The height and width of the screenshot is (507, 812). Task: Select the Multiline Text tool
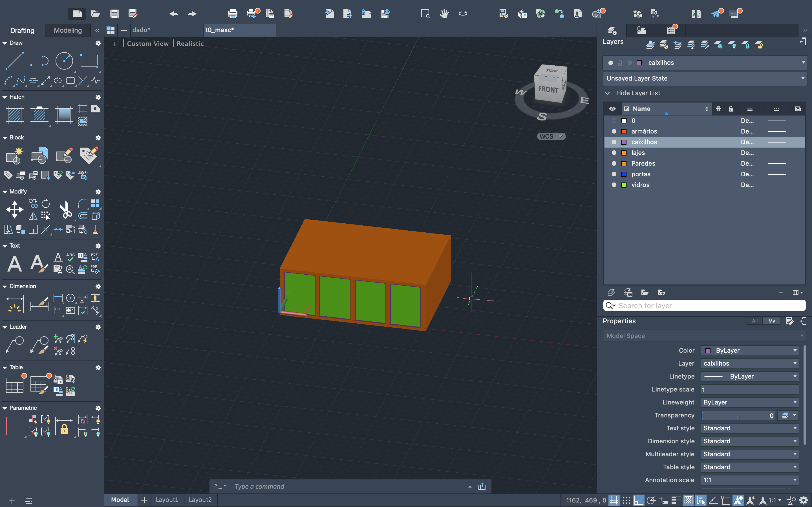click(14, 264)
